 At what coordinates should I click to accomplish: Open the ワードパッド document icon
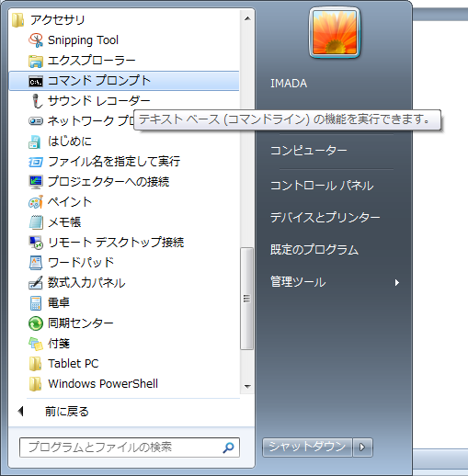pyautogui.click(x=36, y=263)
